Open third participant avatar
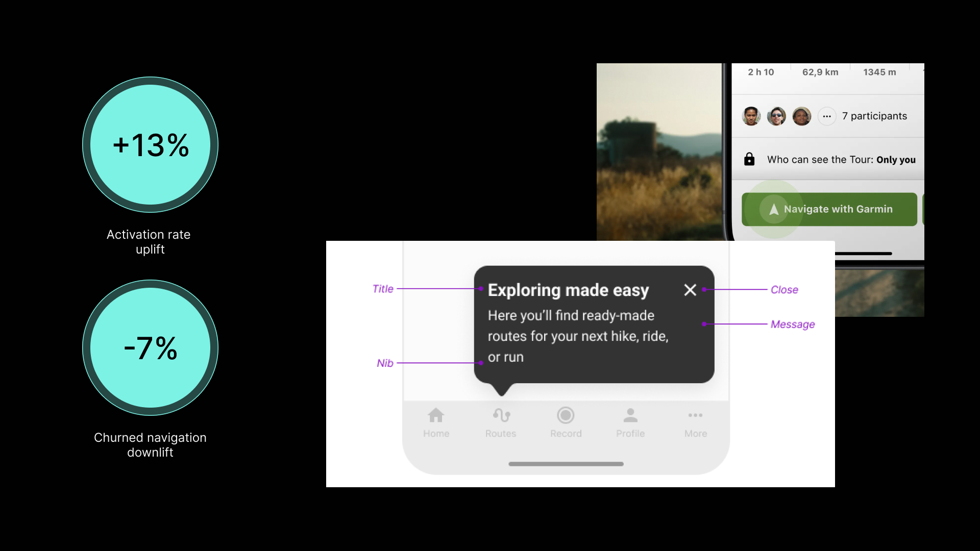Image resolution: width=980 pixels, height=551 pixels. point(801,116)
